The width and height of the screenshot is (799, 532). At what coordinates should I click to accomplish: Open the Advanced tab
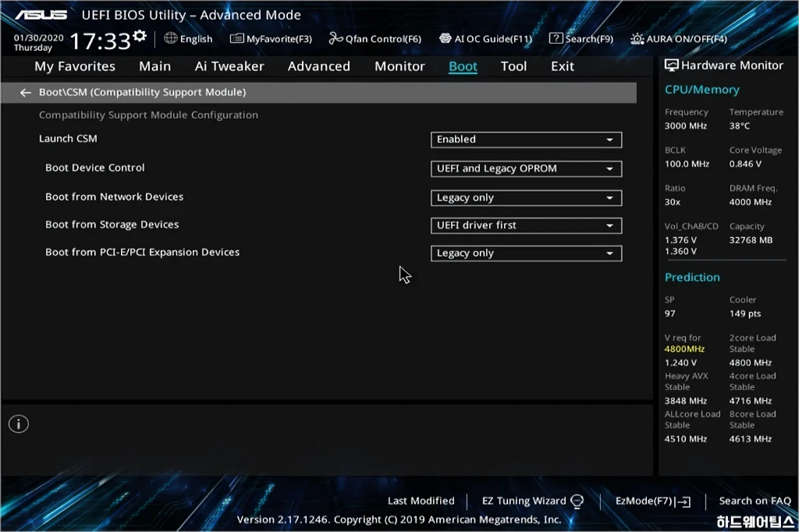[x=319, y=66]
